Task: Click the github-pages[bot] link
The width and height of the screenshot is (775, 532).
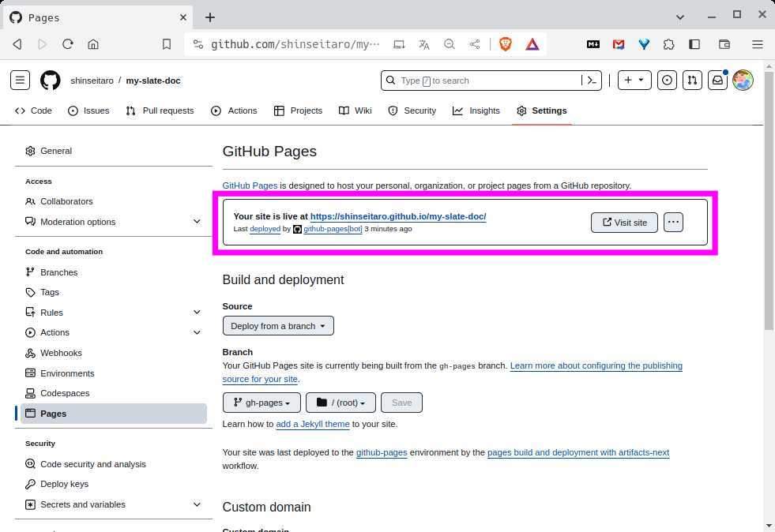Action: point(333,229)
